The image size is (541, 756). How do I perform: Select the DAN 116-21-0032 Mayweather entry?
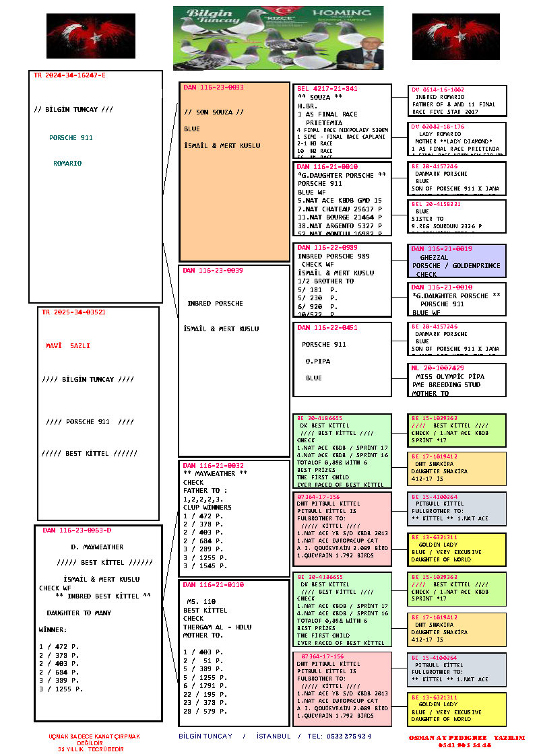[x=234, y=518]
